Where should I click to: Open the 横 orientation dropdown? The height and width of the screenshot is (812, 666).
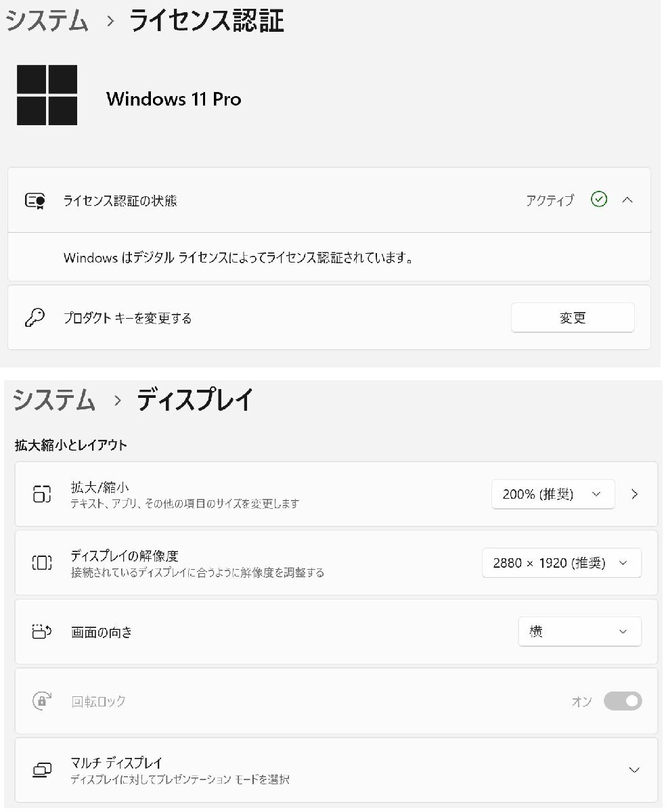click(580, 632)
